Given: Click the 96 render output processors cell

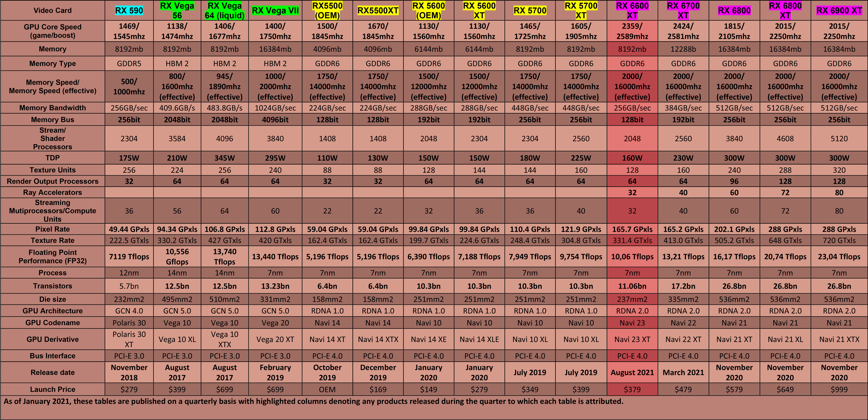Looking at the screenshot, I should click(x=734, y=181).
